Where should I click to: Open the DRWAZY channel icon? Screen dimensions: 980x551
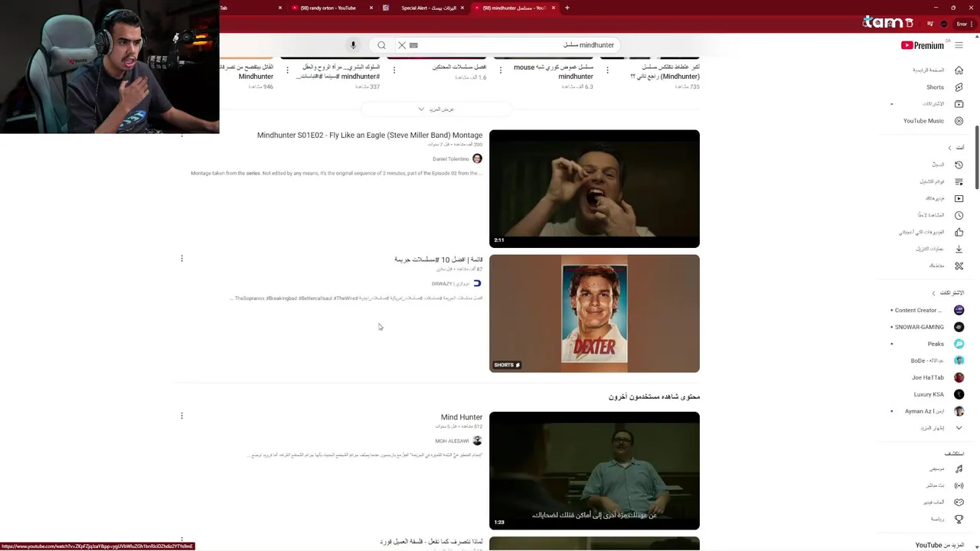click(477, 283)
